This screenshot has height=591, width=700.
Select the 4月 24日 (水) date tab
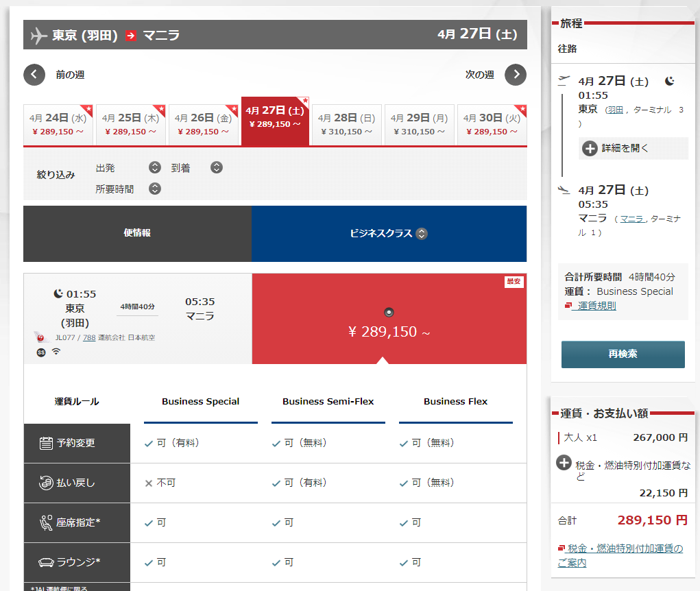[58, 124]
